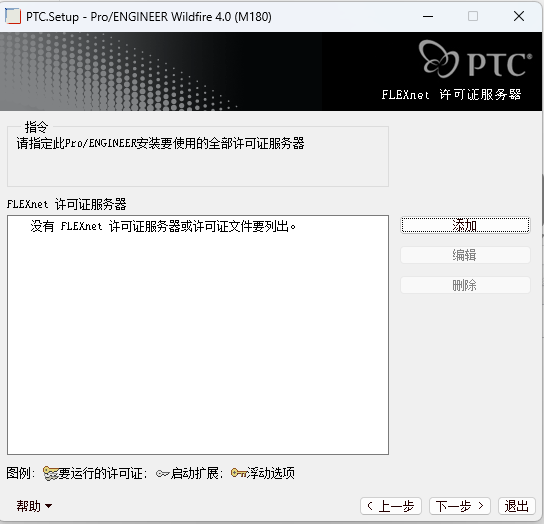Click the 指令 group box heading
The image size is (544, 524).
pyautogui.click(x=36, y=127)
